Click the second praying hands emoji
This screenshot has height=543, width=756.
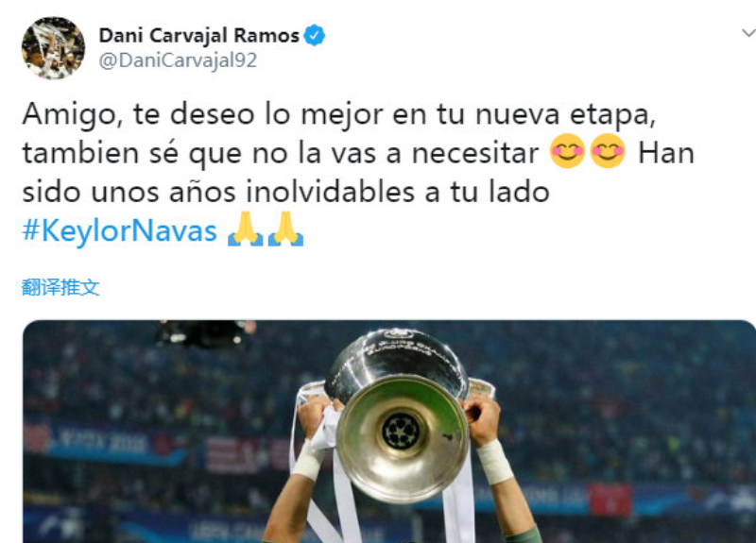click(x=285, y=229)
